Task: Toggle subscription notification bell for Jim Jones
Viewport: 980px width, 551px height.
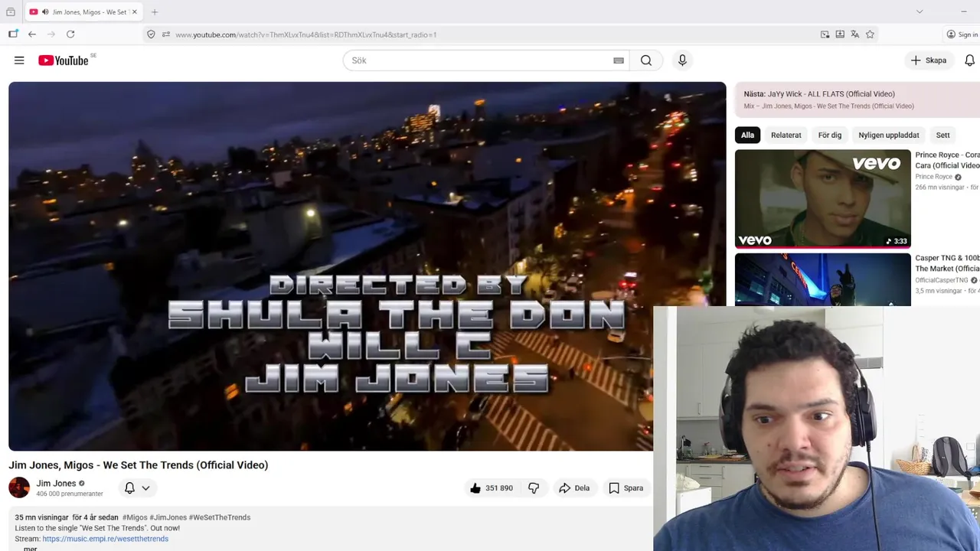Action: (129, 488)
